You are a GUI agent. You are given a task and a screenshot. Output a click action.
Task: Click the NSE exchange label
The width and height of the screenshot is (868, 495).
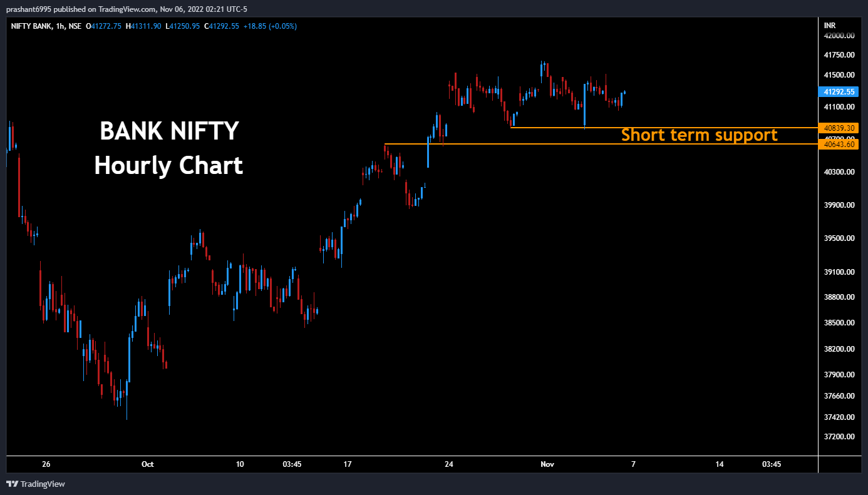[x=75, y=26]
